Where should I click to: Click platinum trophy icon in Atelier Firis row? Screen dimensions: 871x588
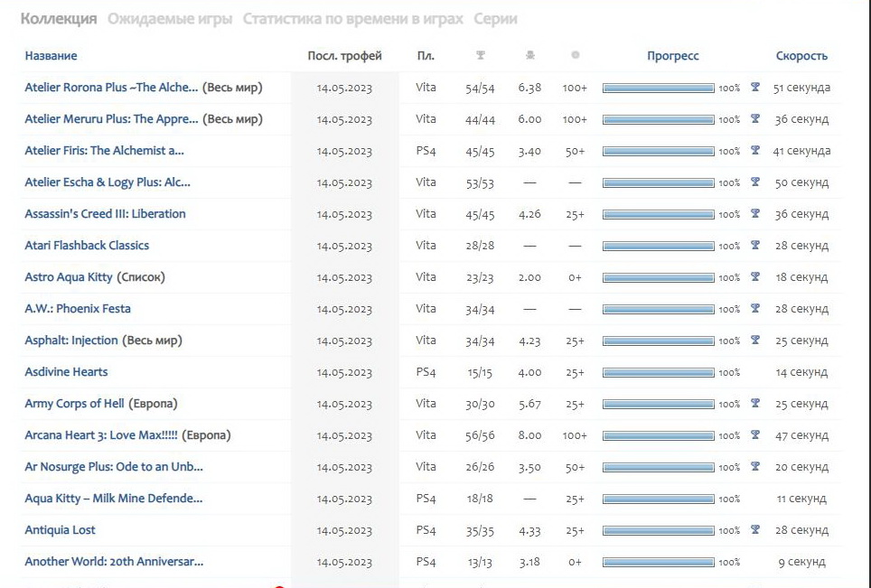[x=754, y=151]
